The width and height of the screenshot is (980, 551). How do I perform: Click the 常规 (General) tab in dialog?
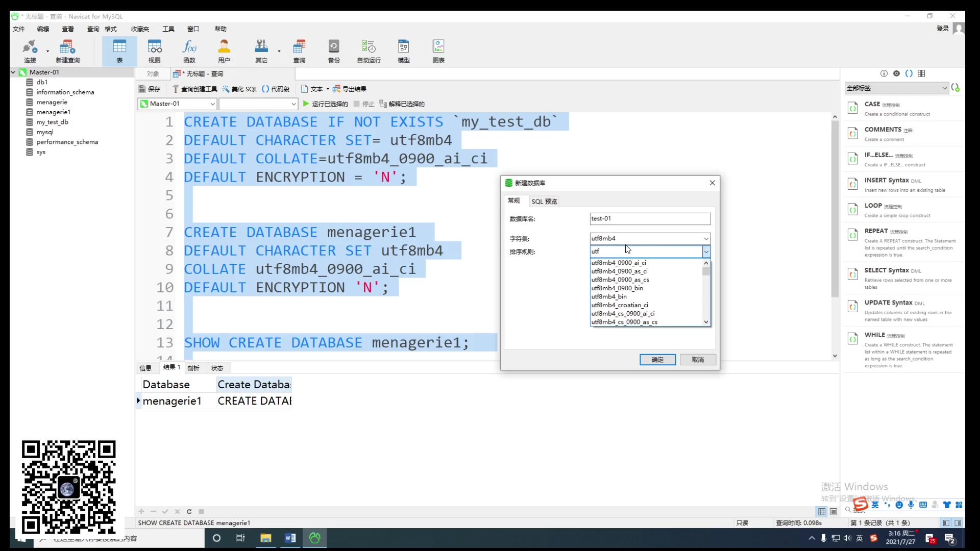click(515, 201)
